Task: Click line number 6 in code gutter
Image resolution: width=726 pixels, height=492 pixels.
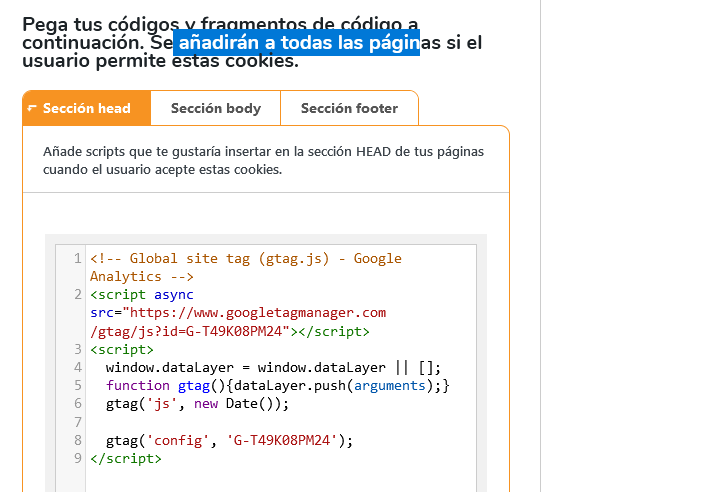Action: [x=77, y=404]
